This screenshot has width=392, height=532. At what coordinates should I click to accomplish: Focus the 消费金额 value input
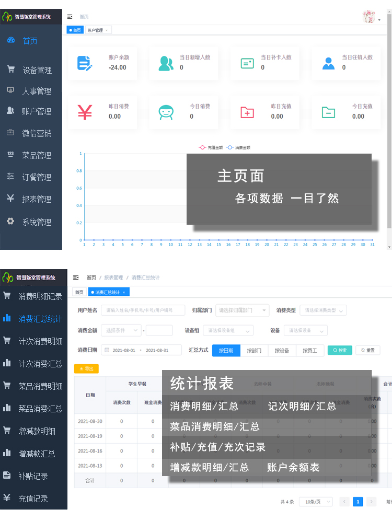pos(159,330)
